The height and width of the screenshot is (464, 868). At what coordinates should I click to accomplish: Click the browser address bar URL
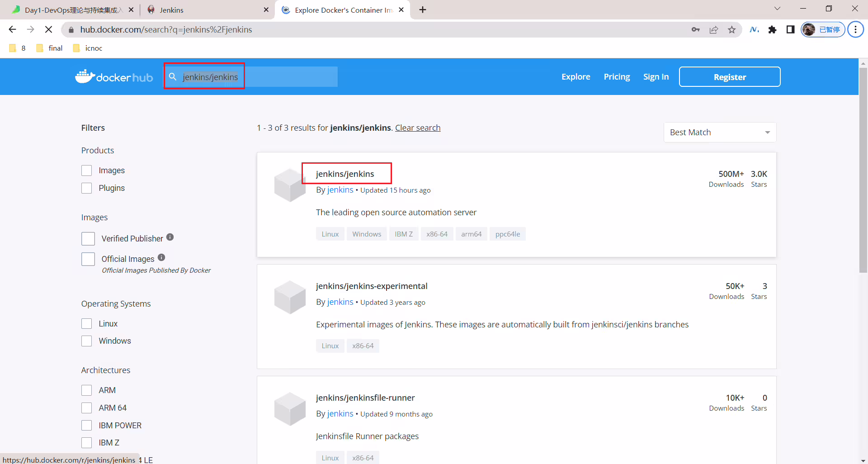[x=166, y=30]
